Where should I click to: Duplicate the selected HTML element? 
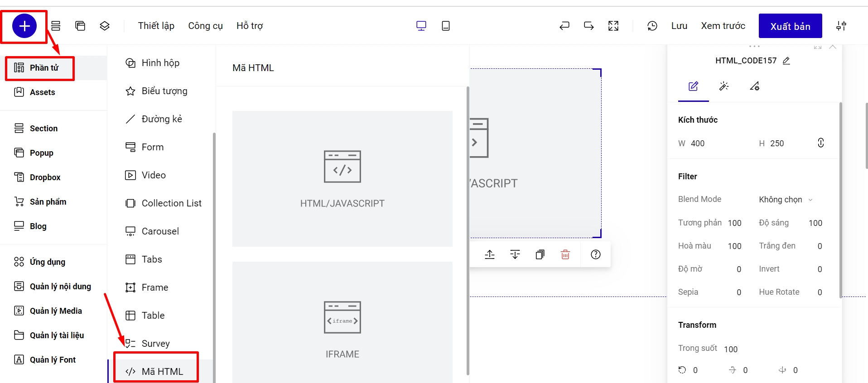pyautogui.click(x=540, y=254)
